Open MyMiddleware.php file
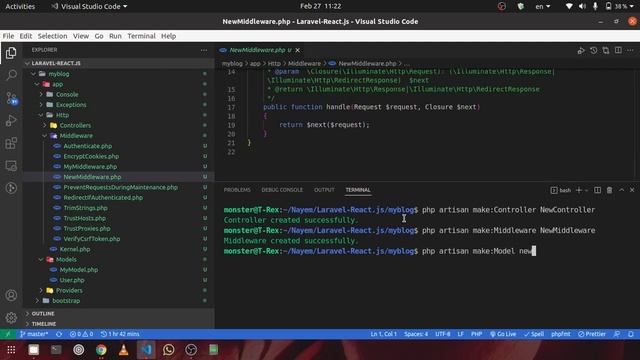640x360 pixels. tap(118, 167)
